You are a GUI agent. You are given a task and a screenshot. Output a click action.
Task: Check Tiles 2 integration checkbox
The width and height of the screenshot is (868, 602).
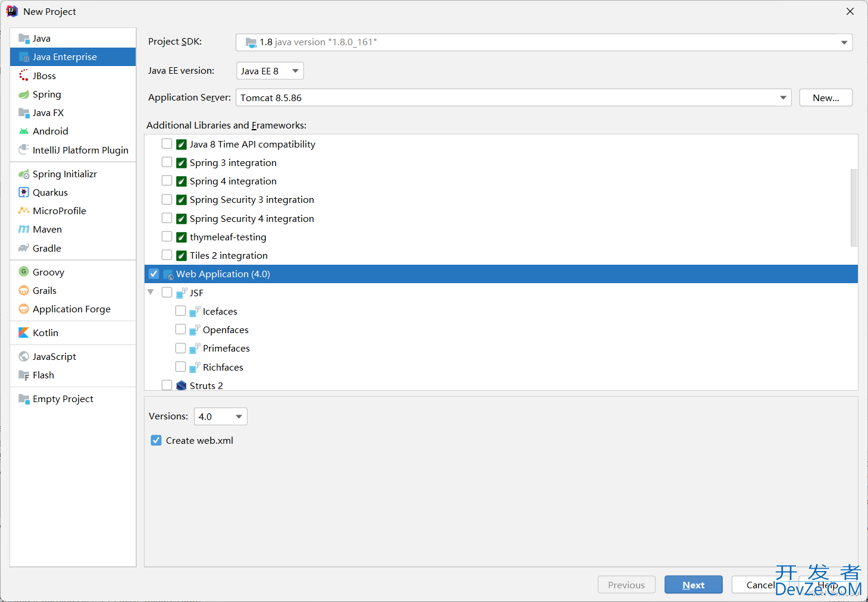pos(167,255)
